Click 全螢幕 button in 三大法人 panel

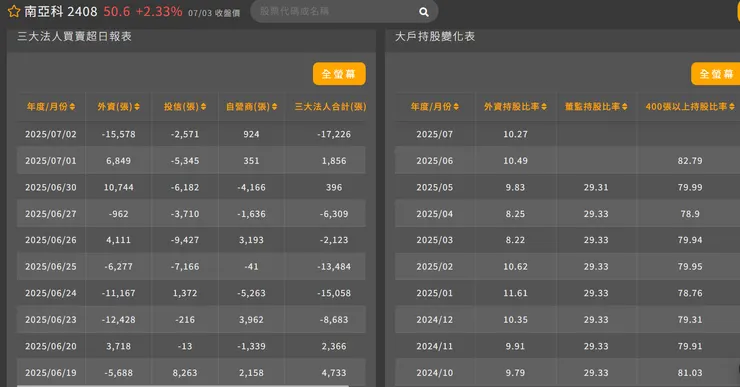339,74
